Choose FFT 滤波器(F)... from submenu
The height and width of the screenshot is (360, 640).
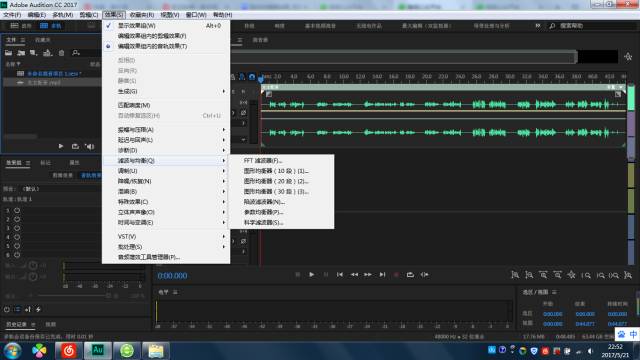[x=282, y=160]
